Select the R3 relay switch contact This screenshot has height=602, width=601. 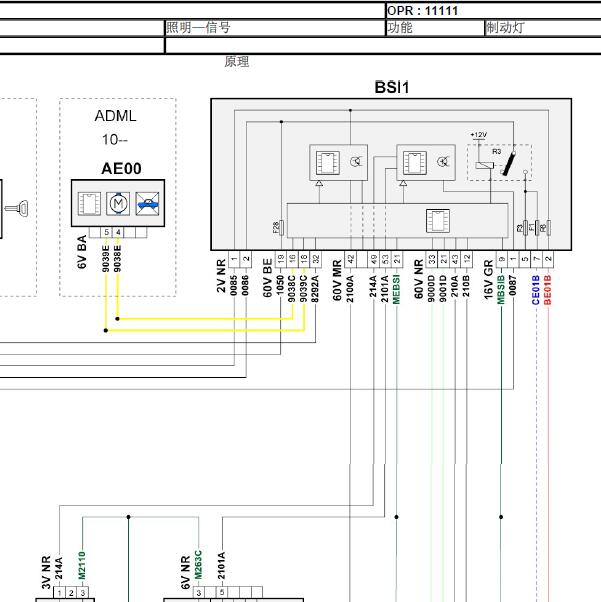[x=508, y=164]
